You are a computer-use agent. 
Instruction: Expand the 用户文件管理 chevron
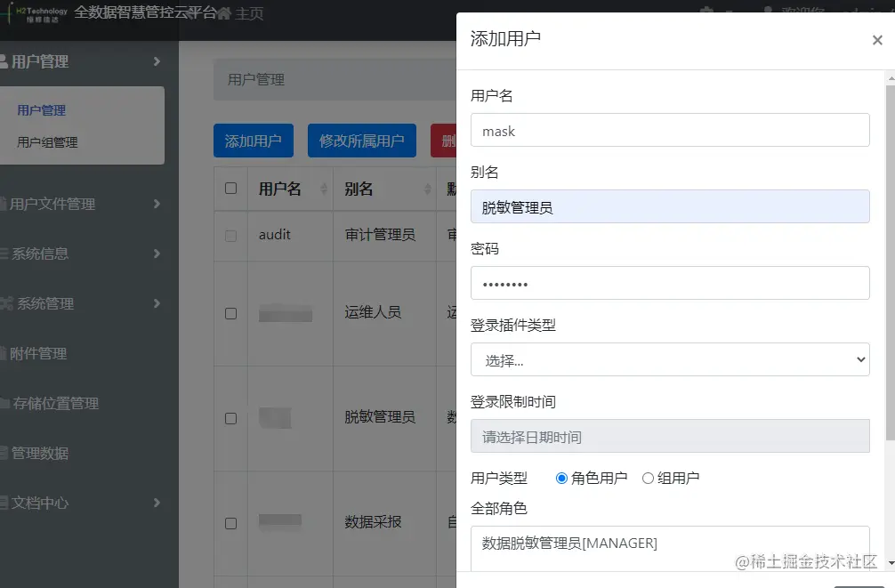157,204
